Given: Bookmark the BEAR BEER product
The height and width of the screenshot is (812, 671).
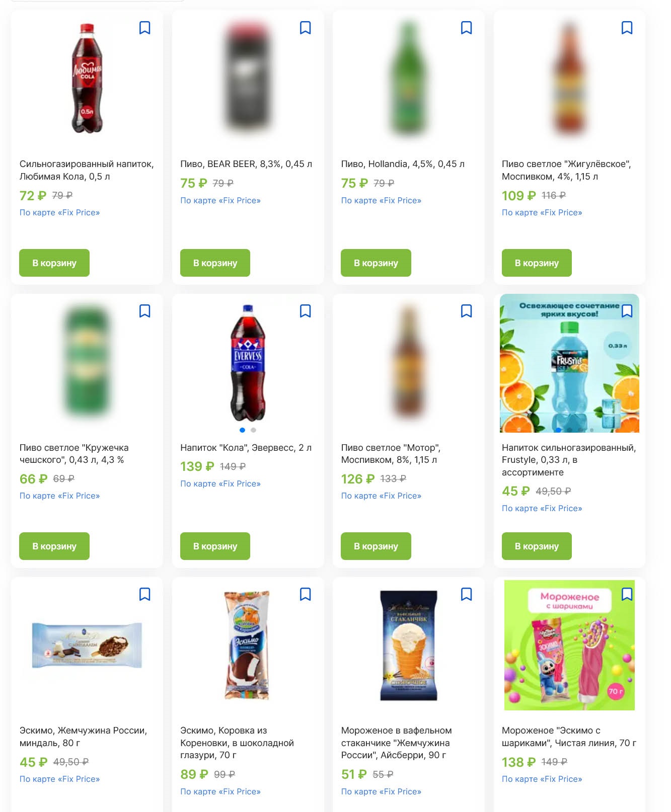Looking at the screenshot, I should click(305, 28).
